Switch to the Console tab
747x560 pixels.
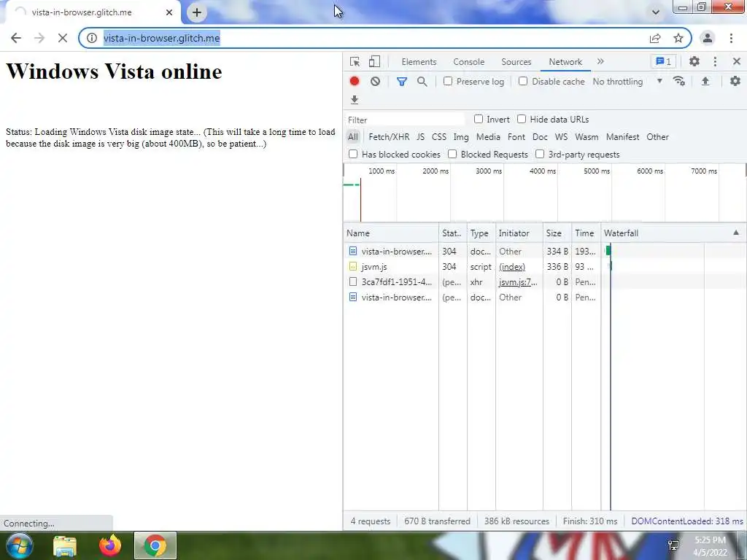(x=469, y=62)
